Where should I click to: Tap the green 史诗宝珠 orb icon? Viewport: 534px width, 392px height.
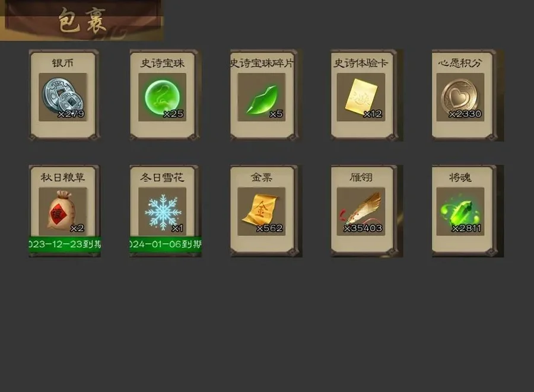pos(162,97)
